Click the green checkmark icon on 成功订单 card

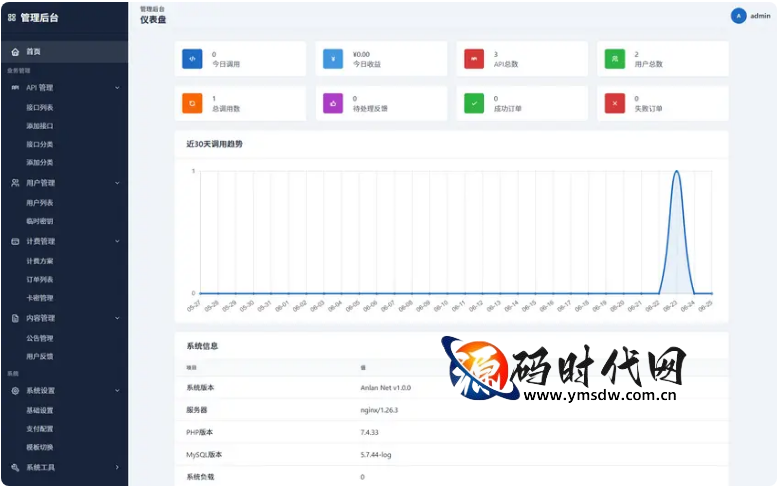click(474, 103)
